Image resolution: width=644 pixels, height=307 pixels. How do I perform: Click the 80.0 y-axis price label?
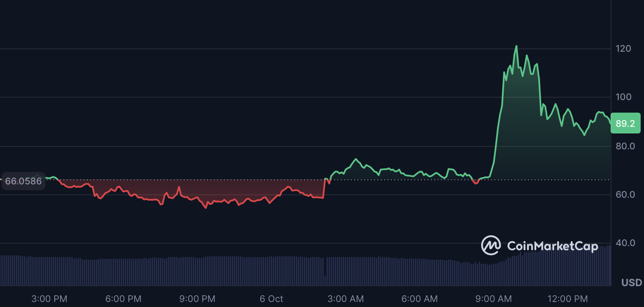tap(625, 146)
